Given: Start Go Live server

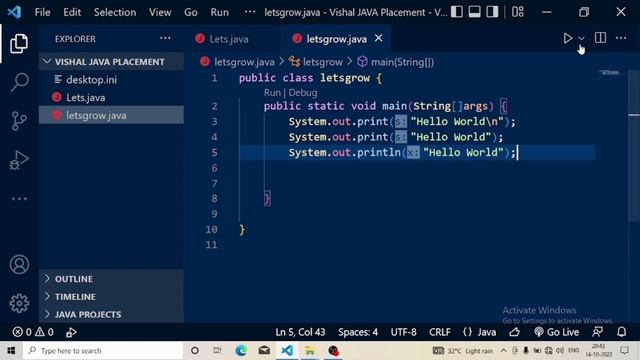Looking at the screenshot, I should point(556,332).
